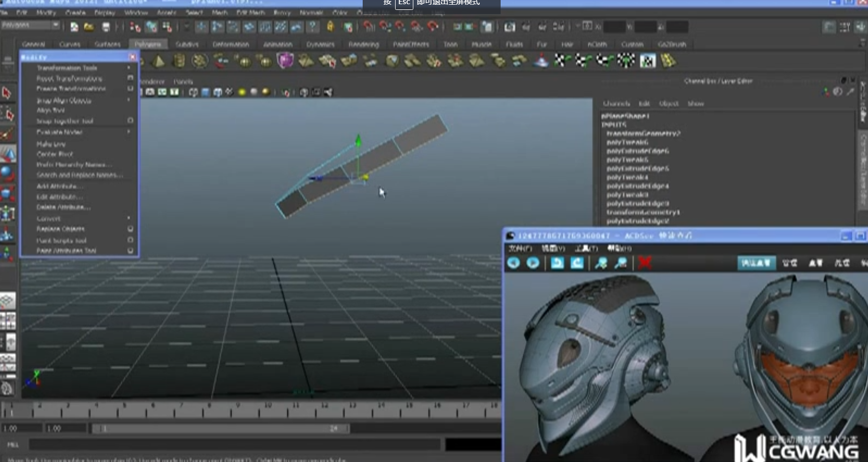
Task: Select transformGeometry2 input node
Action: pos(643,133)
